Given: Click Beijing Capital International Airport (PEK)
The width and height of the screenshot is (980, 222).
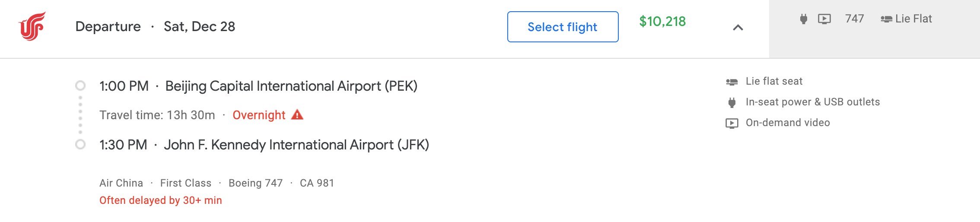Looking at the screenshot, I should point(291,86).
